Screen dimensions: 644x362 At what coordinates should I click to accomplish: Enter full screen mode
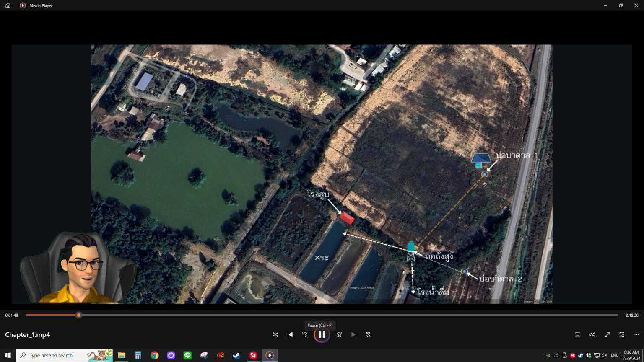coord(607,335)
